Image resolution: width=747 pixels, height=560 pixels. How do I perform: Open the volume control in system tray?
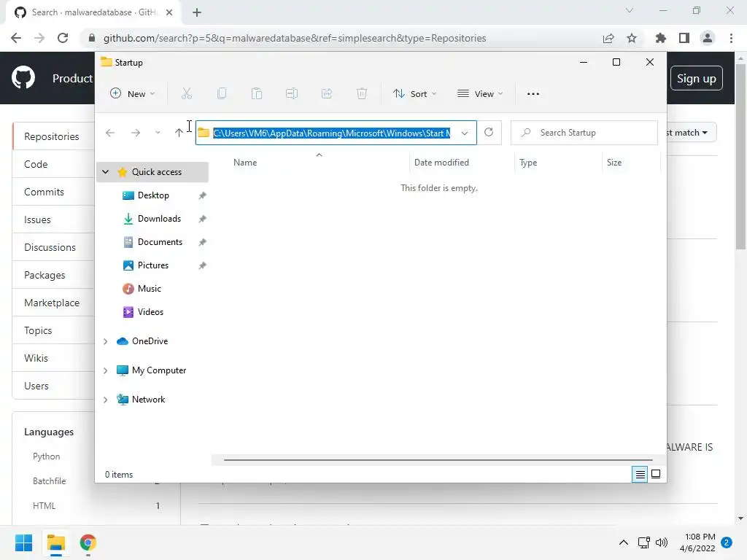[662, 542]
